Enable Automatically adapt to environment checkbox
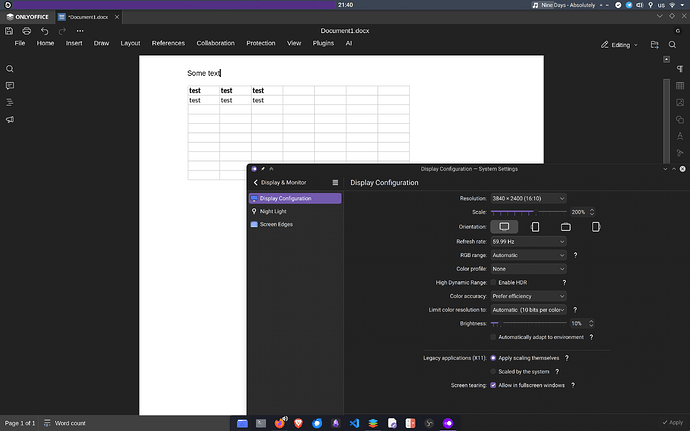Screen dimensions: 690x431 click(x=493, y=337)
